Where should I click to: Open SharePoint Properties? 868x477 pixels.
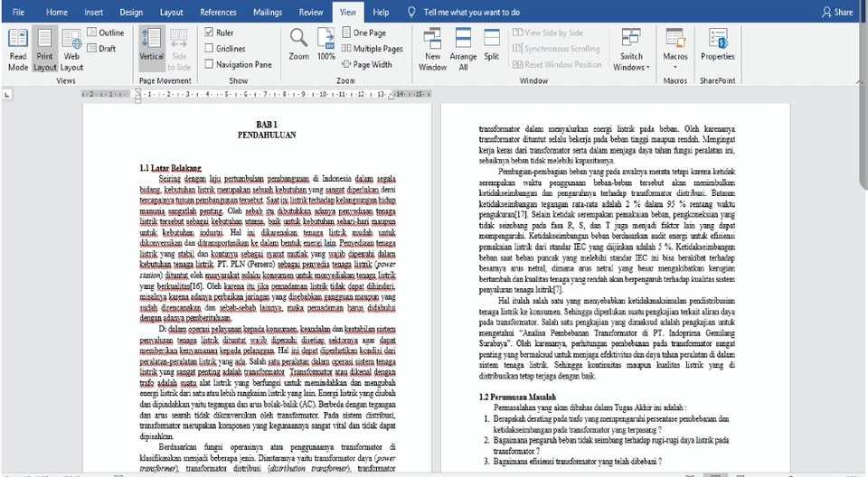point(717,44)
